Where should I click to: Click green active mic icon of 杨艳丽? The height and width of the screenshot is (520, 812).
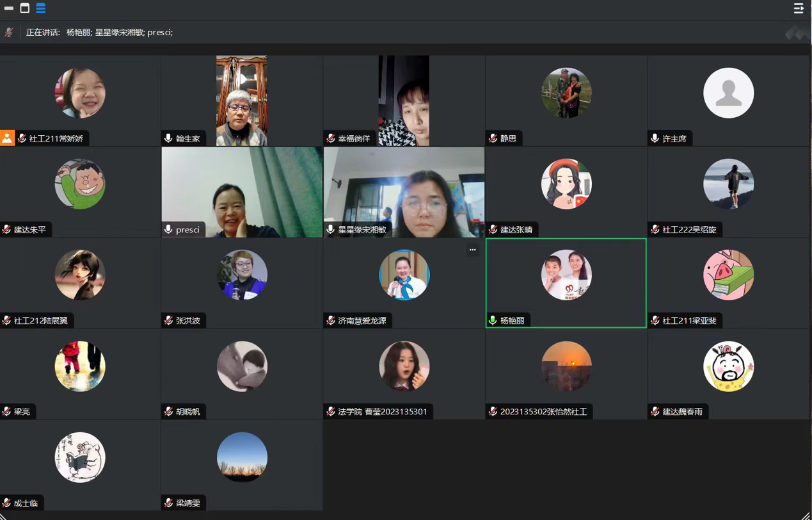pos(493,320)
